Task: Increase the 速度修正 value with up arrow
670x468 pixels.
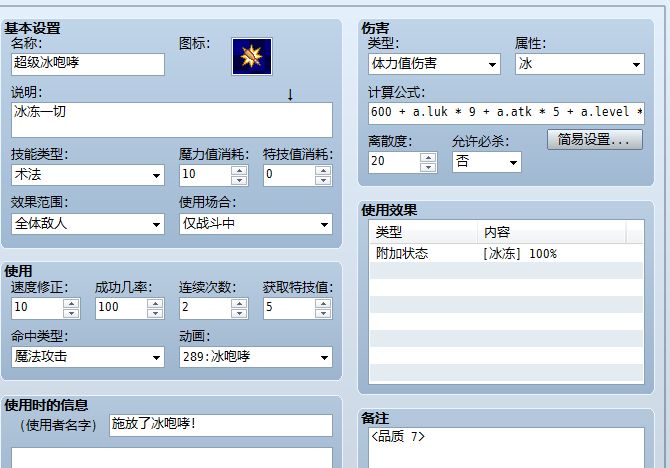Action: tap(71, 303)
